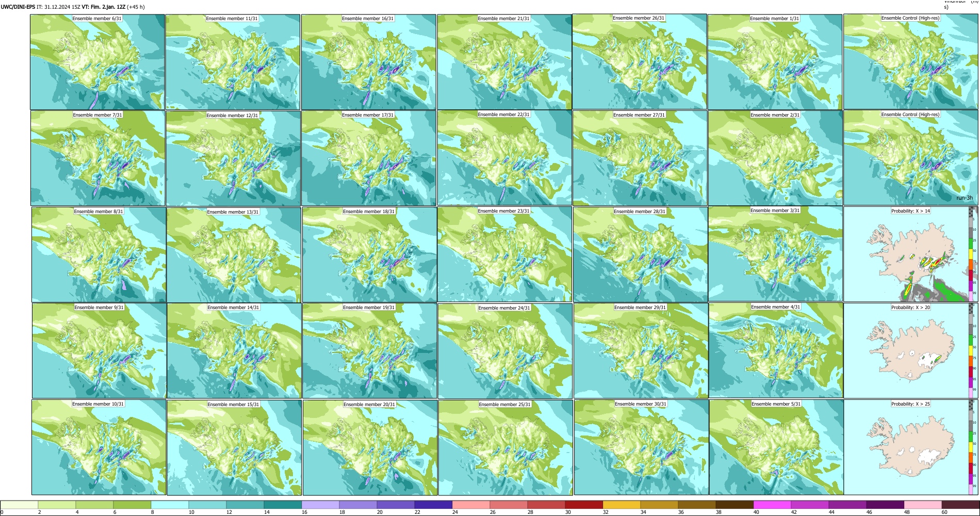Click Ensemble member 1/31 map panel
The width and height of the screenshot is (980, 516).
775,62
